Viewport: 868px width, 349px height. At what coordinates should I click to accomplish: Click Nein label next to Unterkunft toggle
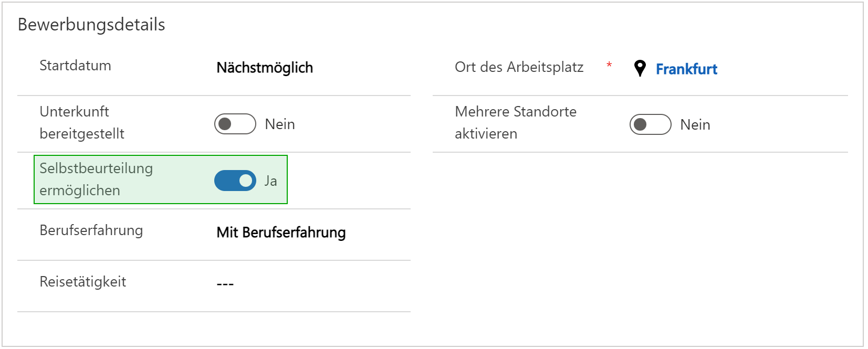click(x=280, y=124)
